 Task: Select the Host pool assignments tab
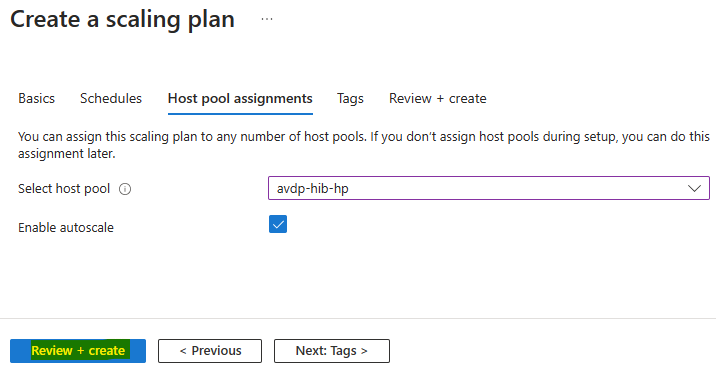pos(240,98)
